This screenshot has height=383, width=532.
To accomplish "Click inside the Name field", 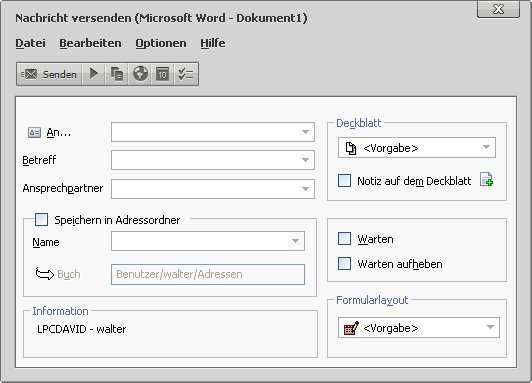I will point(208,241).
